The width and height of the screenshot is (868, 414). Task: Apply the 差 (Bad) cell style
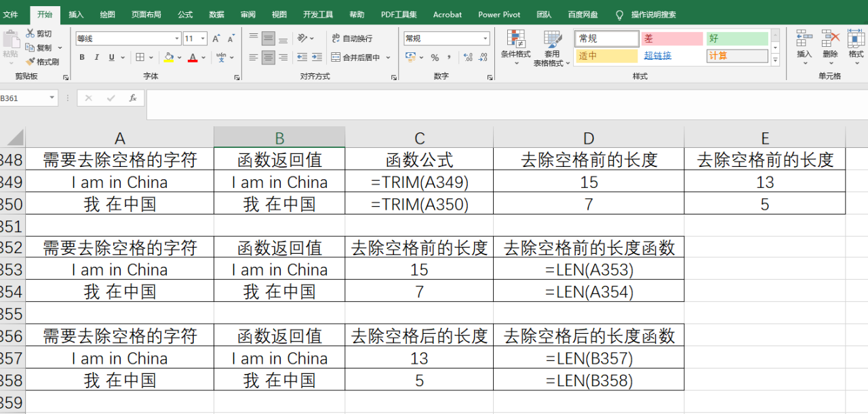tap(672, 39)
